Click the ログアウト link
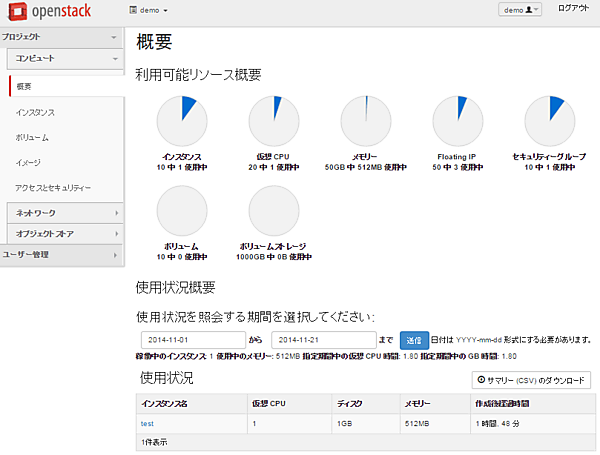The height and width of the screenshot is (455, 600). coord(573,8)
